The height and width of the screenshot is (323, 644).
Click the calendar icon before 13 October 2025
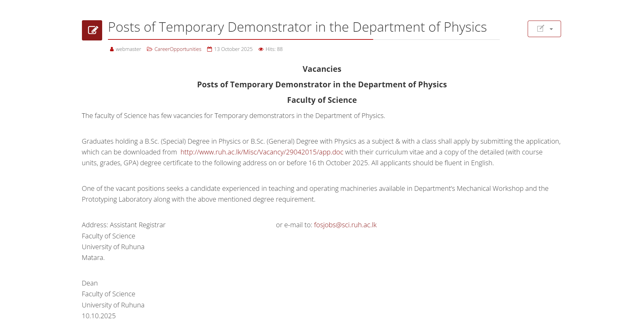click(x=210, y=49)
